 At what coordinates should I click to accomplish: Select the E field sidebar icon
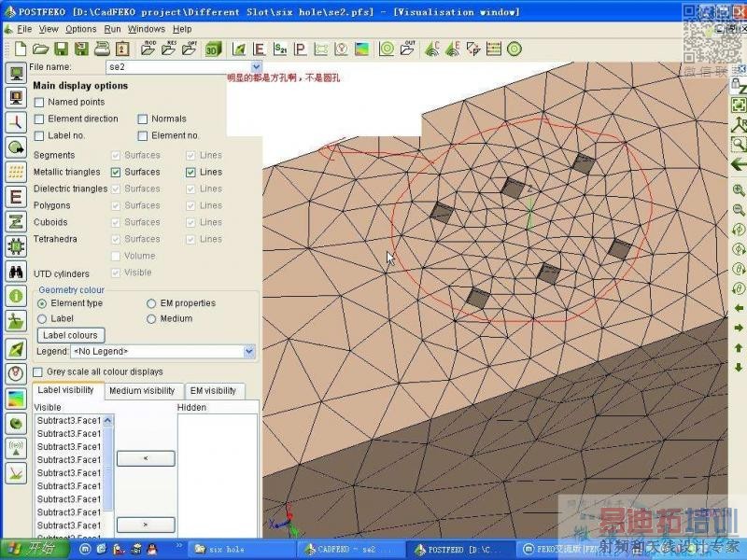pyautogui.click(x=16, y=197)
